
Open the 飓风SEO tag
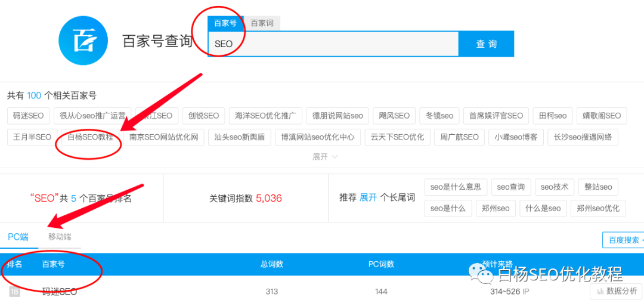(x=394, y=116)
